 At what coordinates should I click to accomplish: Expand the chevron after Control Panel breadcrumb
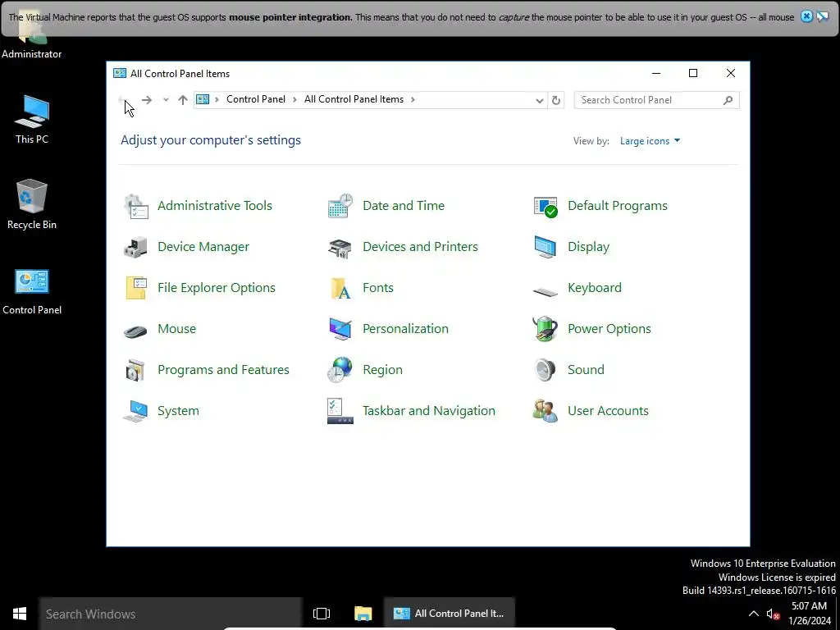pyautogui.click(x=294, y=99)
